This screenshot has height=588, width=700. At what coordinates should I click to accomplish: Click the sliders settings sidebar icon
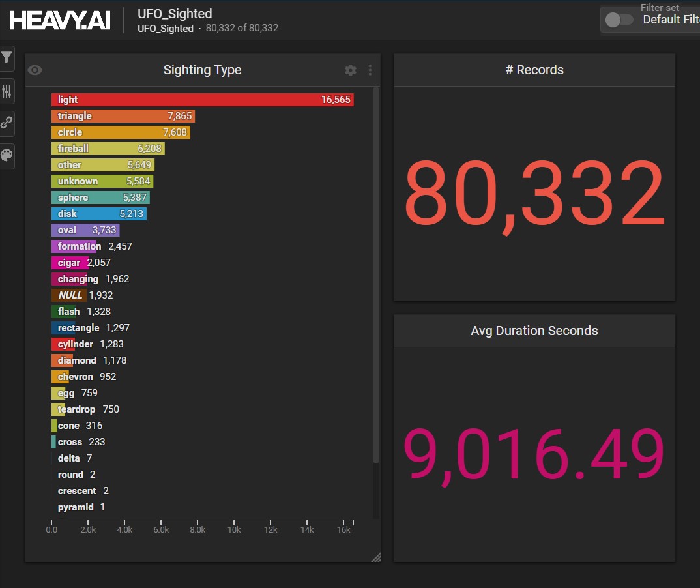click(7, 91)
